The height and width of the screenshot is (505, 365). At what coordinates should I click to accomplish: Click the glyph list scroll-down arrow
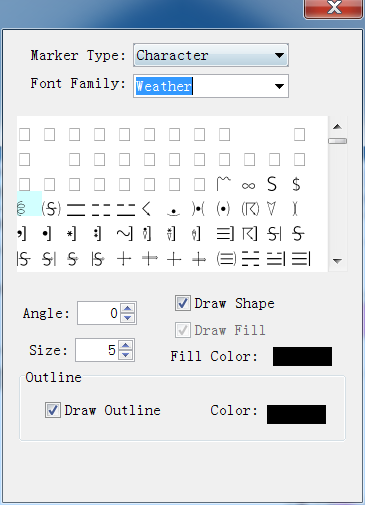(338, 261)
